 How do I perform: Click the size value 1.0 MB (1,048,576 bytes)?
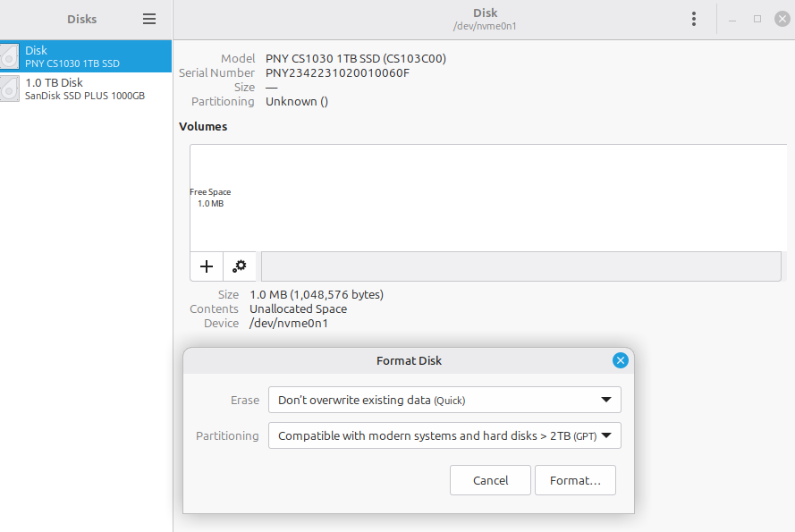(317, 295)
